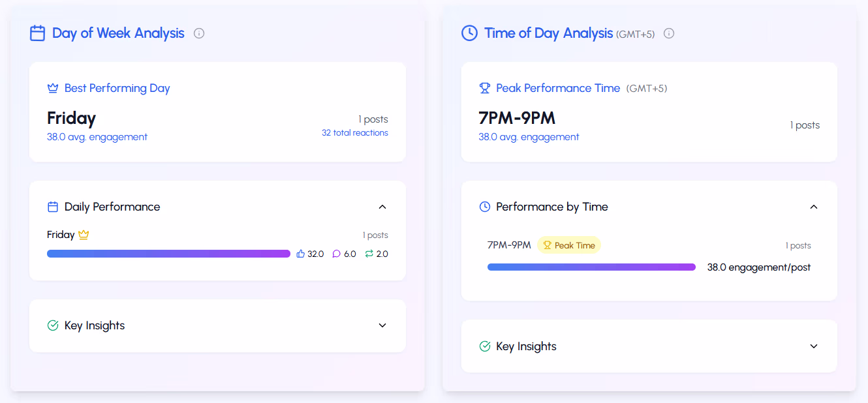Click the 38.0 avg. engagement link under Friday
This screenshot has width=868, height=403.
point(97,137)
